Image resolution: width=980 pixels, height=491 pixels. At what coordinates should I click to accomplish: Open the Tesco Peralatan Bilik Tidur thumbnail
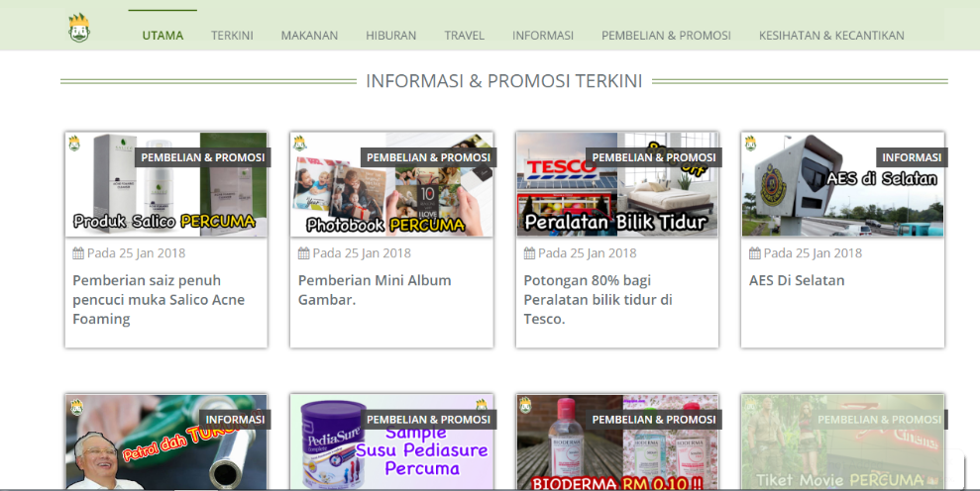click(x=617, y=184)
